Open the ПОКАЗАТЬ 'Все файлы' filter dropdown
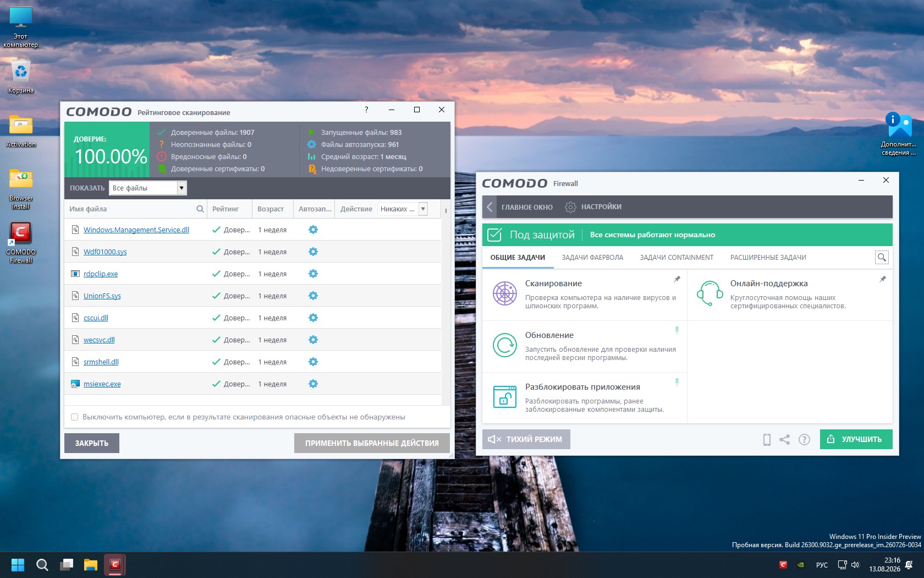Viewport: 924px width, 578px height. click(x=148, y=188)
